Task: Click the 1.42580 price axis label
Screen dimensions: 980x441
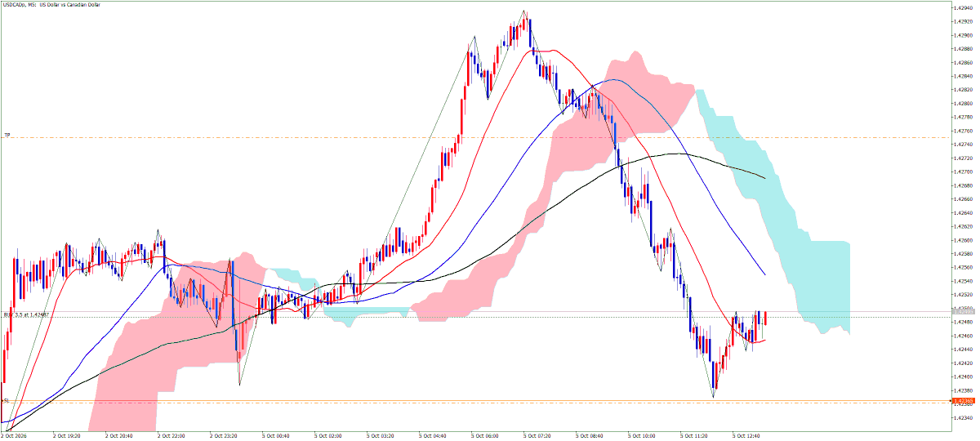Action: [x=963, y=253]
